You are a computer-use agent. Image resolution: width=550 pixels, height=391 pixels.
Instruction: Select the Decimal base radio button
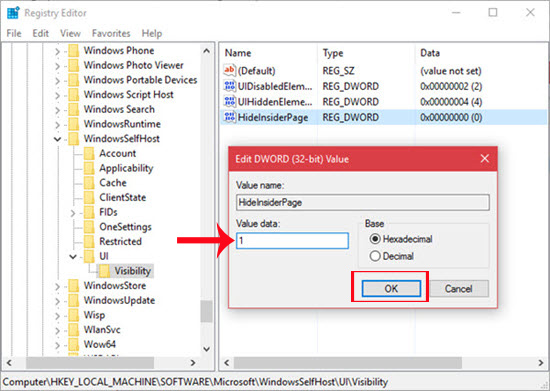coord(375,256)
